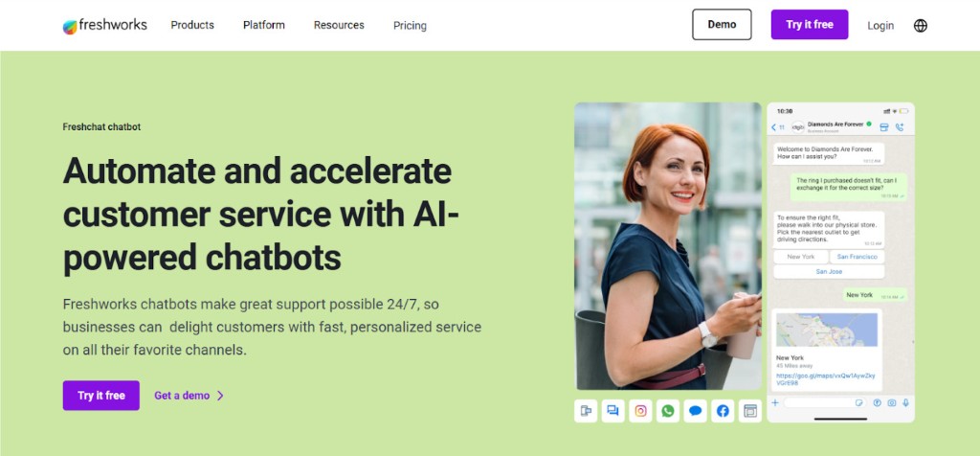Select the WhatsApp channel icon

(668, 411)
